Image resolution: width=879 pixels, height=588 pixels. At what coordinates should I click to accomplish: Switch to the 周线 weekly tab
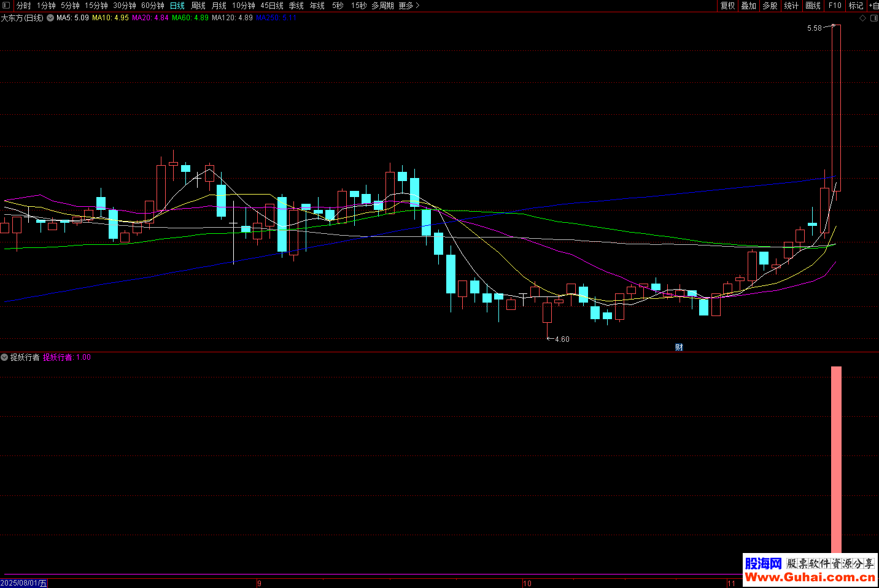pyautogui.click(x=198, y=6)
